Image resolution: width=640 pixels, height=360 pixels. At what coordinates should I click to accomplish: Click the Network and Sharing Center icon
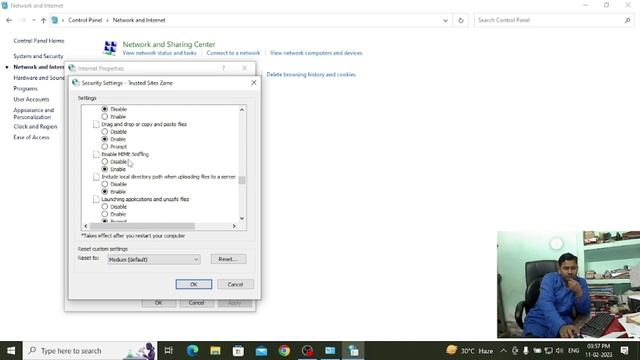pyautogui.click(x=110, y=48)
